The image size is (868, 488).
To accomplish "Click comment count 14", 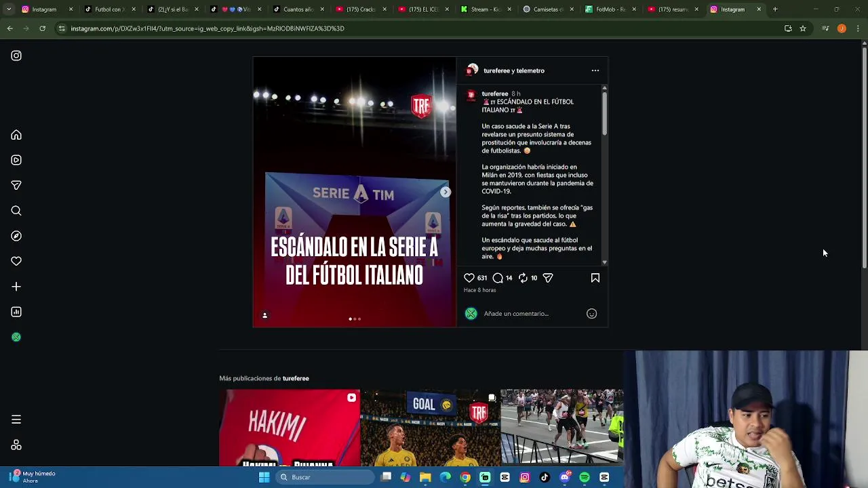I will pos(509,278).
